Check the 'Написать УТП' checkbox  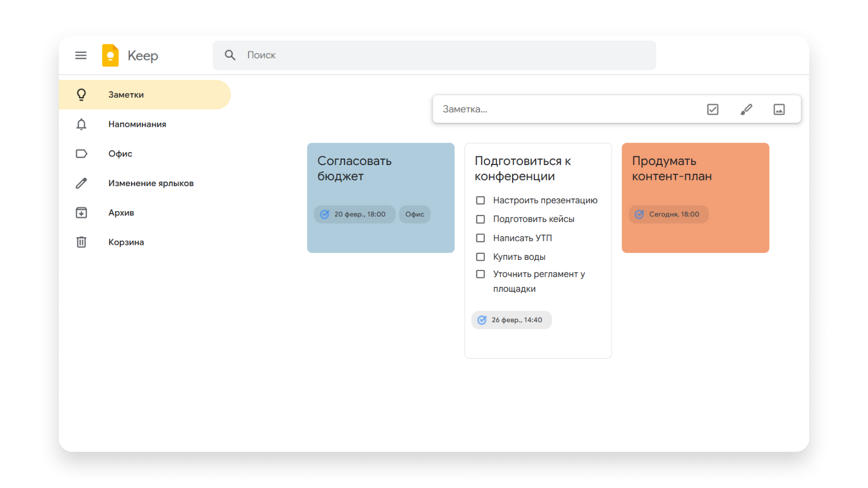pos(480,238)
